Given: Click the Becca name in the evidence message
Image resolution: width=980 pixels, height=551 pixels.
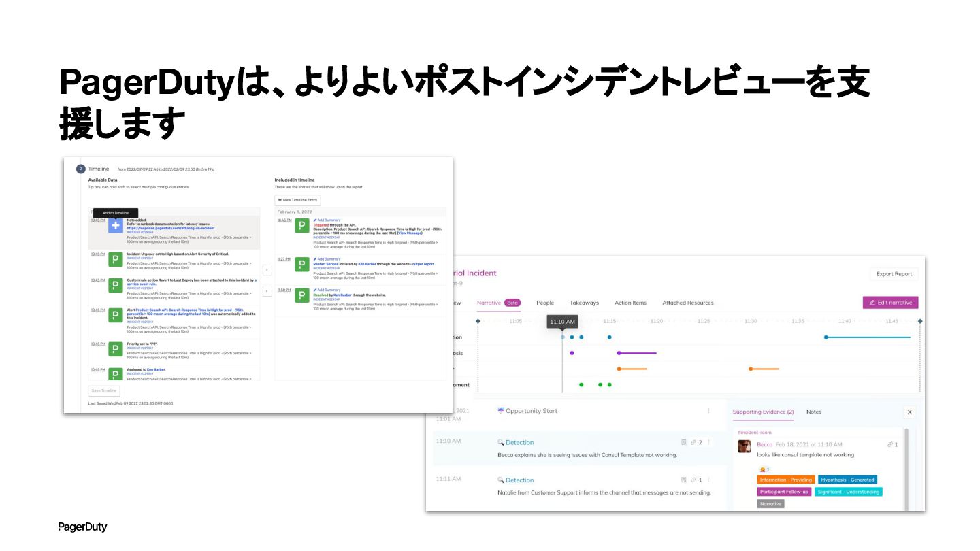Looking at the screenshot, I should tap(764, 444).
